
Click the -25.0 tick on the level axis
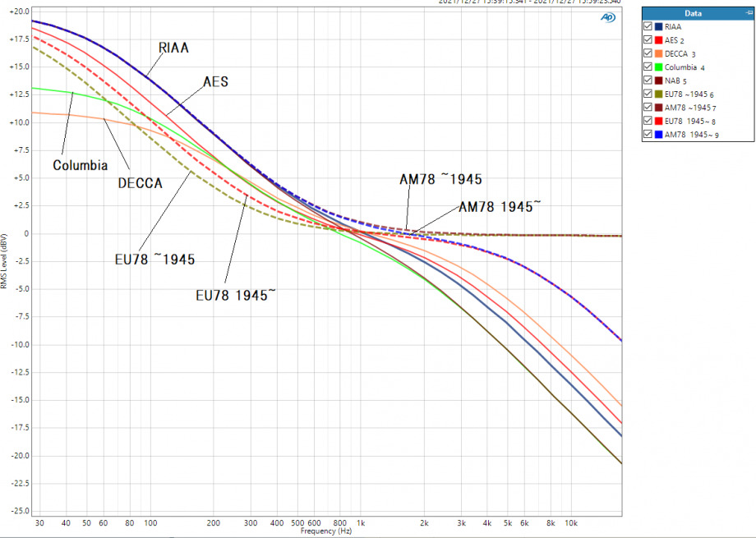tap(19, 511)
